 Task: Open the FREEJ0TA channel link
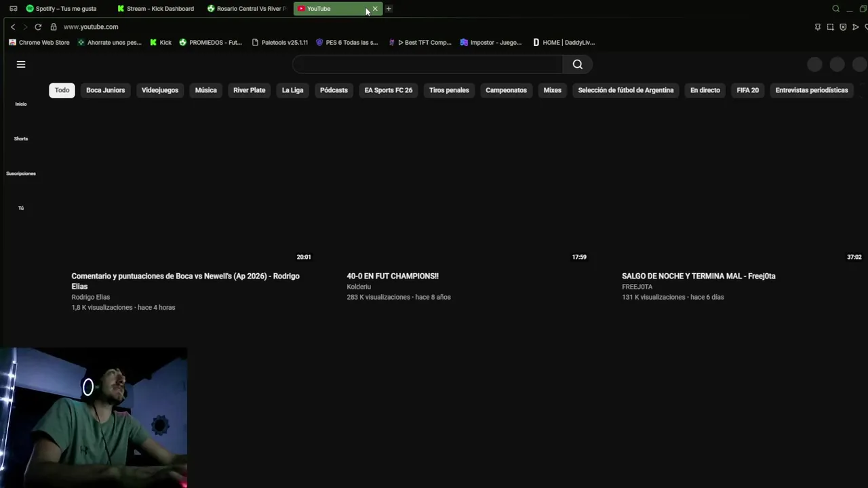click(x=637, y=287)
